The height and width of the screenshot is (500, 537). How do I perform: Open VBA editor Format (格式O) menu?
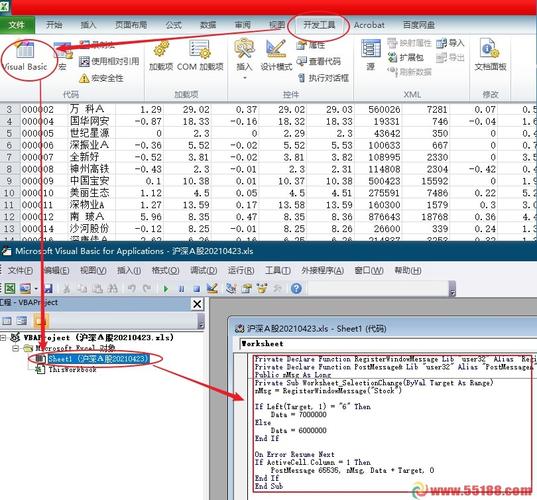[165, 271]
